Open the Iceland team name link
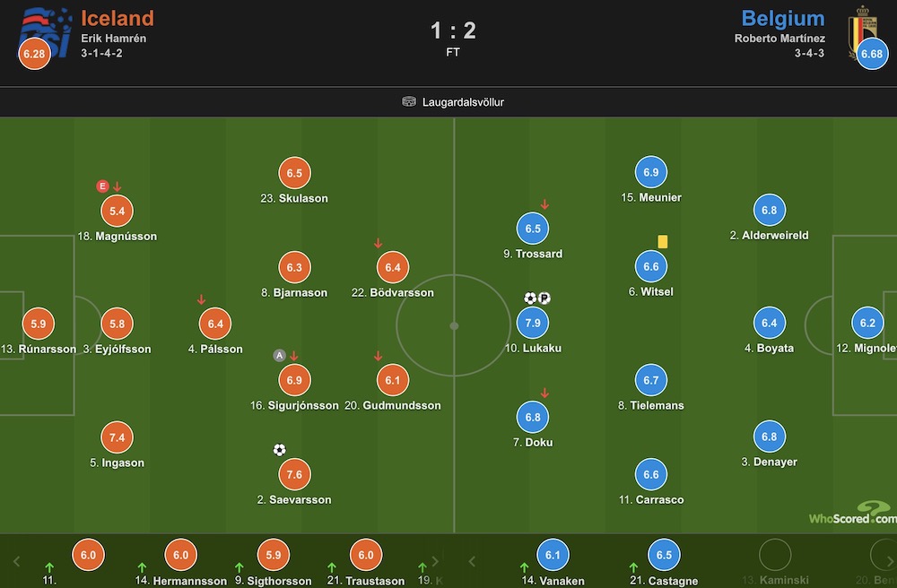This screenshot has height=588, width=897. pyautogui.click(x=118, y=18)
